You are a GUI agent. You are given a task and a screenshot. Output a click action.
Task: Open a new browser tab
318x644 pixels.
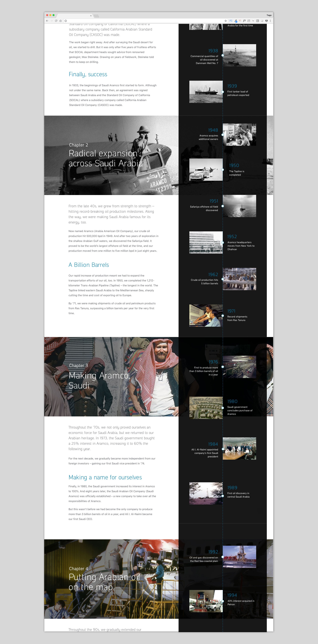click(96, 16)
